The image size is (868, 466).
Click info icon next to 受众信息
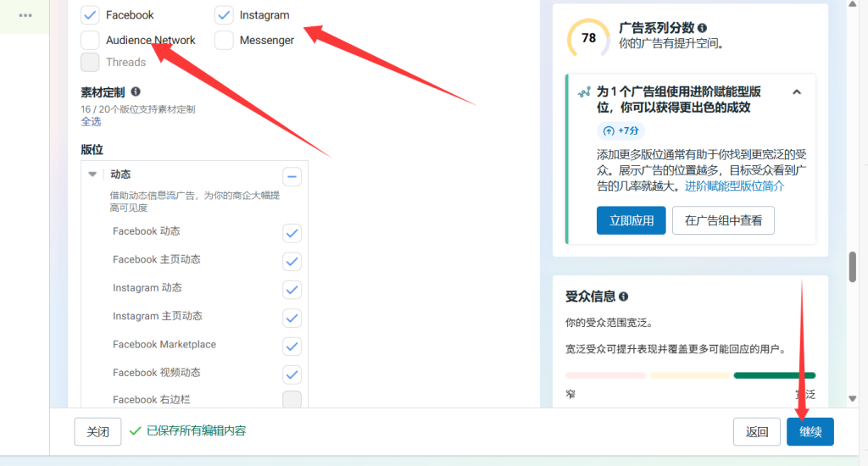624,297
